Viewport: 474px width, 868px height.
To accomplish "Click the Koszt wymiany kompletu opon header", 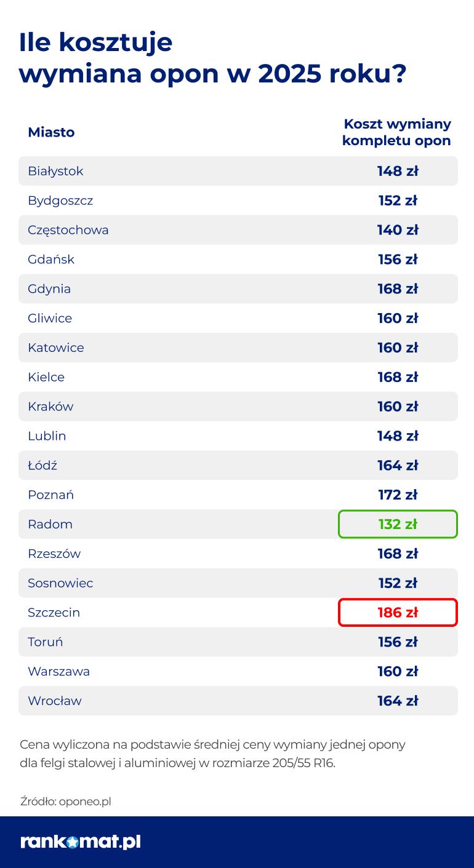I will coord(396,132).
